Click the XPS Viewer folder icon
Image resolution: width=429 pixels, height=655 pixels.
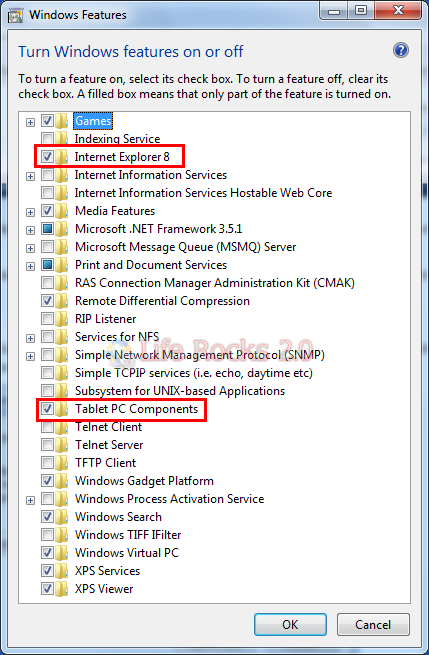(62, 589)
